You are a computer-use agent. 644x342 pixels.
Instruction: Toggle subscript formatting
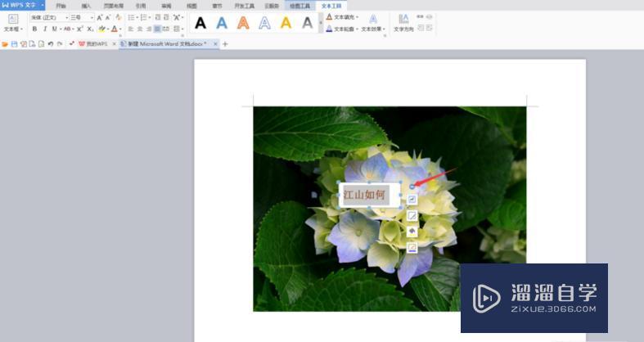tap(90, 29)
